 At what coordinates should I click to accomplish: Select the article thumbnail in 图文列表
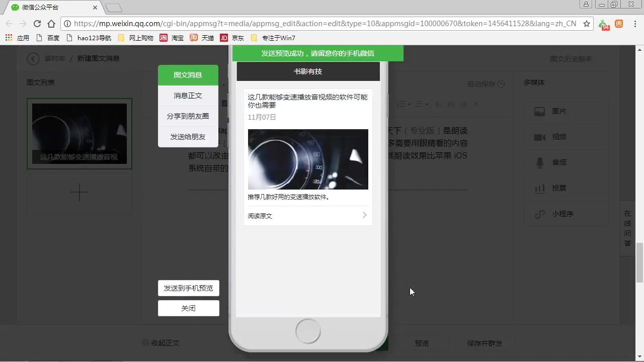click(79, 134)
